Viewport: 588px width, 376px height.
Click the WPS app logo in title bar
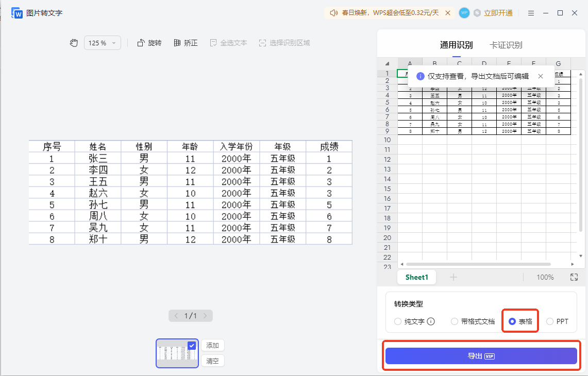click(x=18, y=12)
